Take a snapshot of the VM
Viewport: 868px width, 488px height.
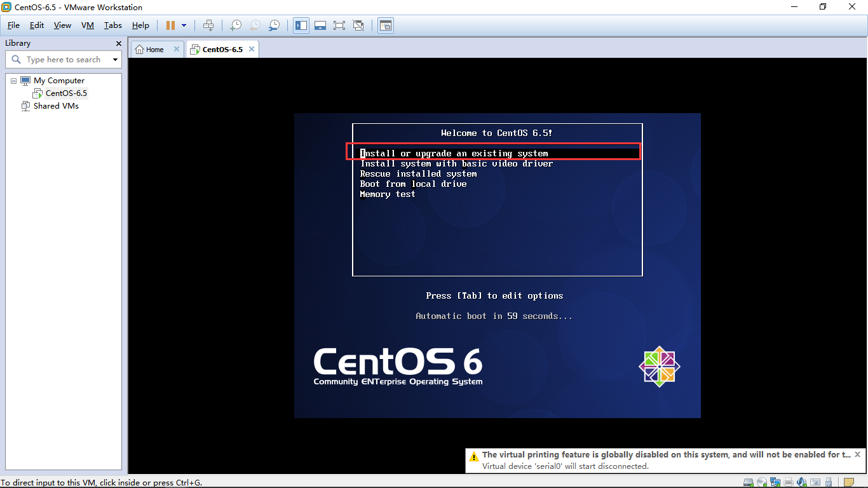(x=235, y=25)
